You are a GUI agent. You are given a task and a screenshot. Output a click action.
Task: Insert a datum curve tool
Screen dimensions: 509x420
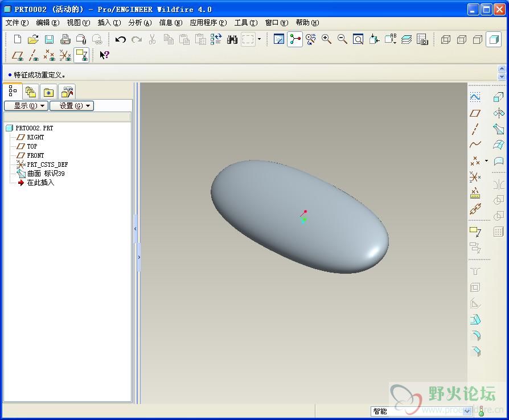pos(475,145)
